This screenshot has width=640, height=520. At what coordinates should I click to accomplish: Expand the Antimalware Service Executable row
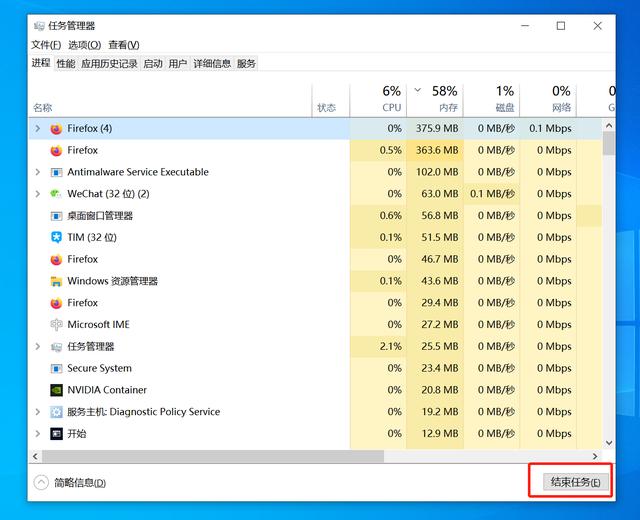pos(38,172)
